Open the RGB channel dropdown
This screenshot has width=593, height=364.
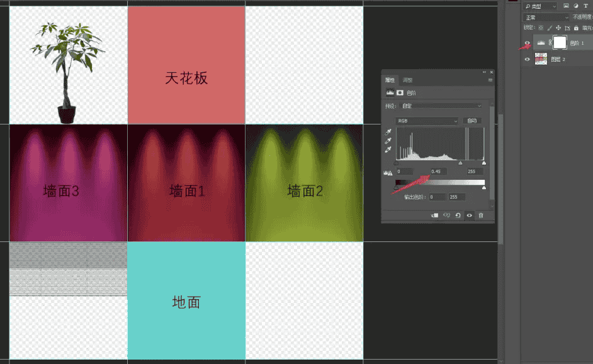(427, 121)
